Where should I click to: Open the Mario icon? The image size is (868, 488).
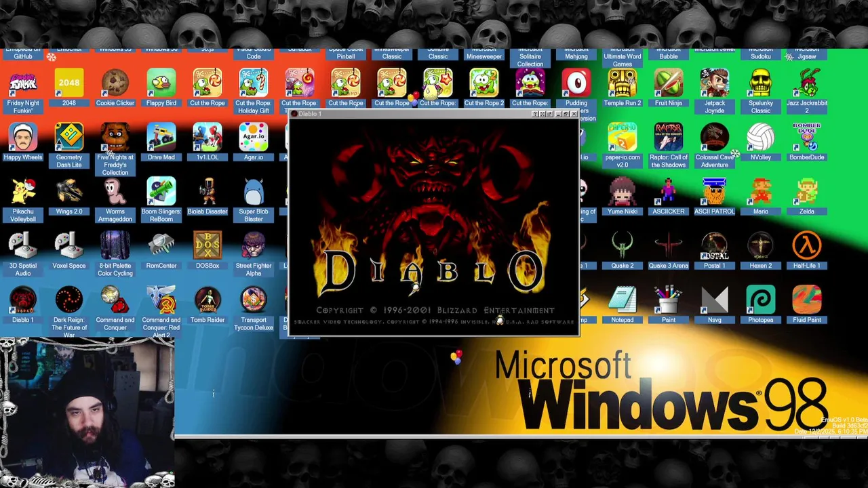[761, 192]
